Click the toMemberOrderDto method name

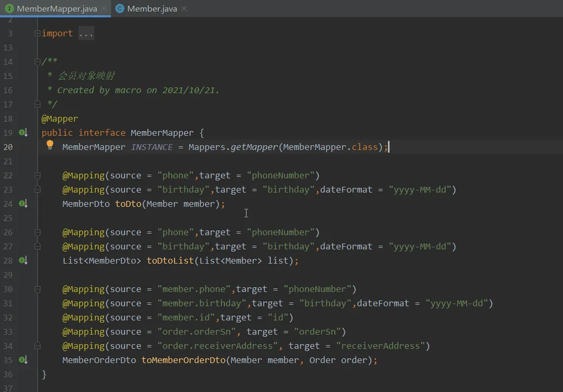click(x=183, y=360)
